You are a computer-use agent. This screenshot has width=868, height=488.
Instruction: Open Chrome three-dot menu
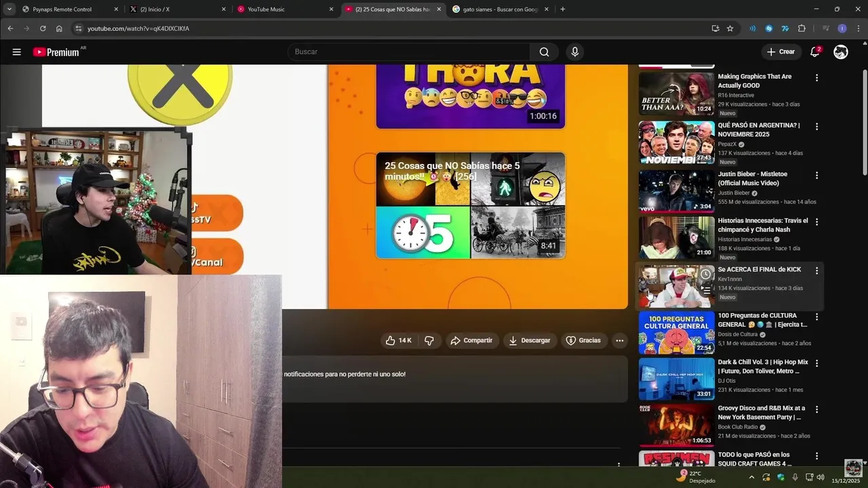click(859, 28)
